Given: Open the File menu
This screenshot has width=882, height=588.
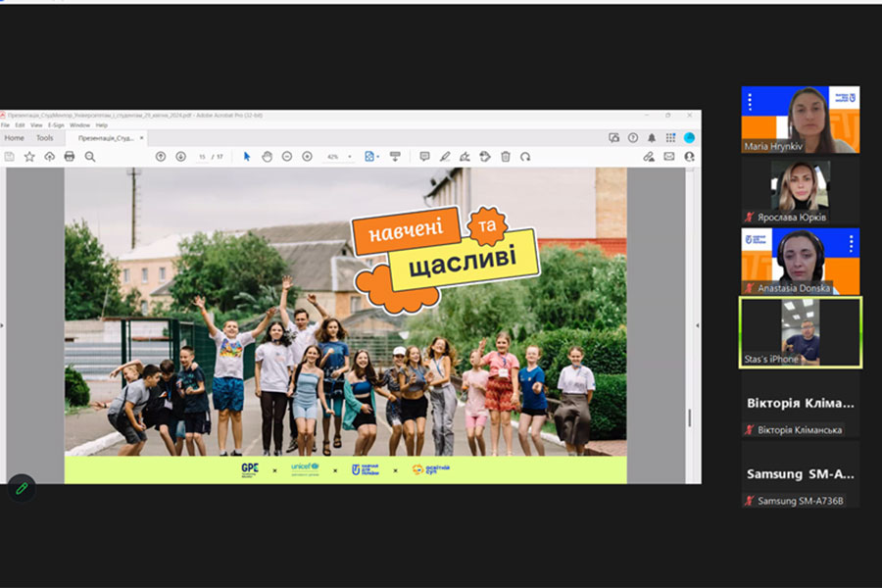Looking at the screenshot, I should [5, 124].
